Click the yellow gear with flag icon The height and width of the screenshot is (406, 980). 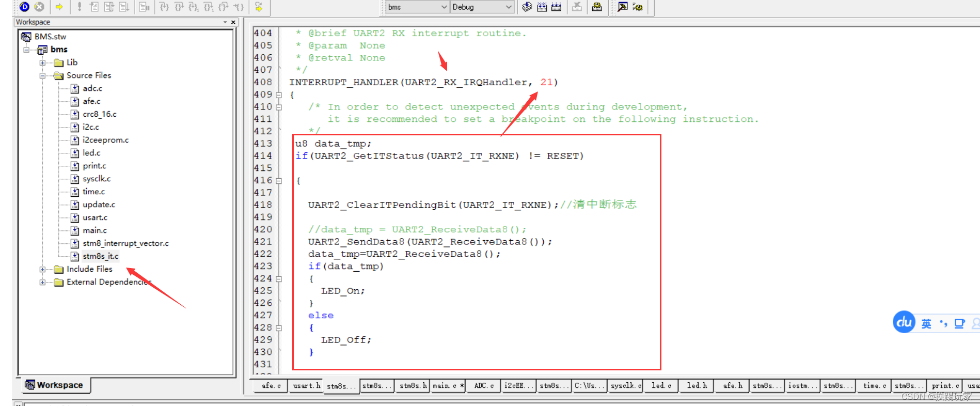tap(638, 7)
